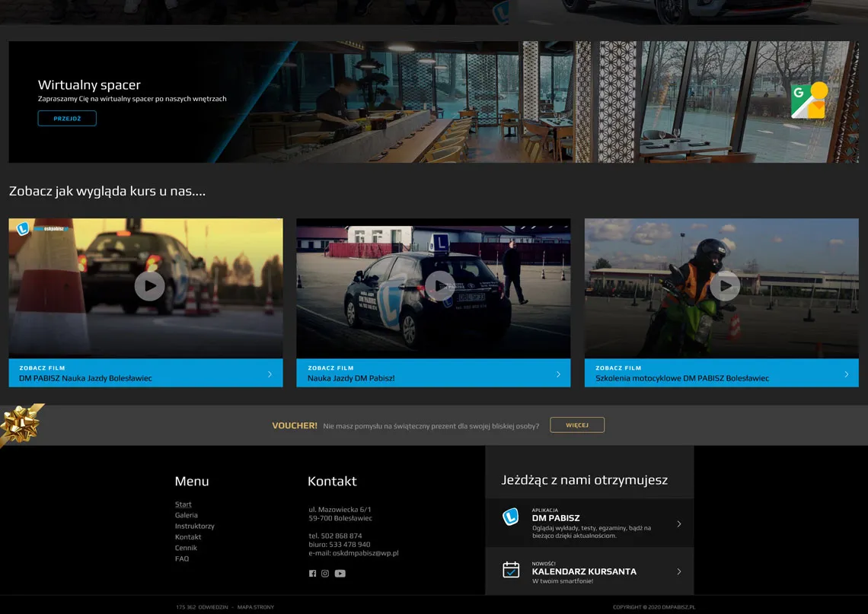Click chevron next to Kalendarz Kursanta
The image size is (868, 614).
[678, 571]
